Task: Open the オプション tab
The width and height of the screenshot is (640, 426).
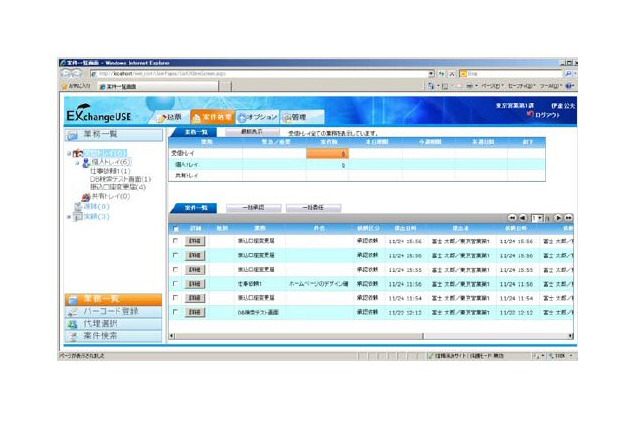Action: pos(258,117)
